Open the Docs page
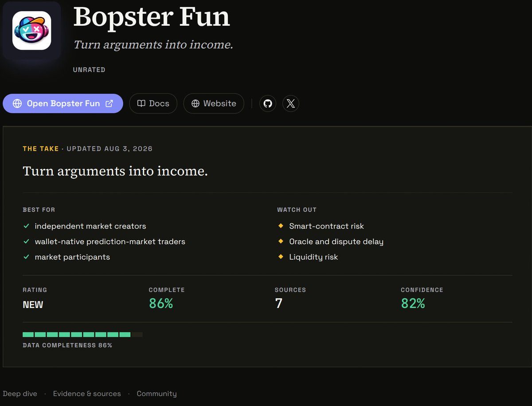The width and height of the screenshot is (532, 406). click(153, 103)
